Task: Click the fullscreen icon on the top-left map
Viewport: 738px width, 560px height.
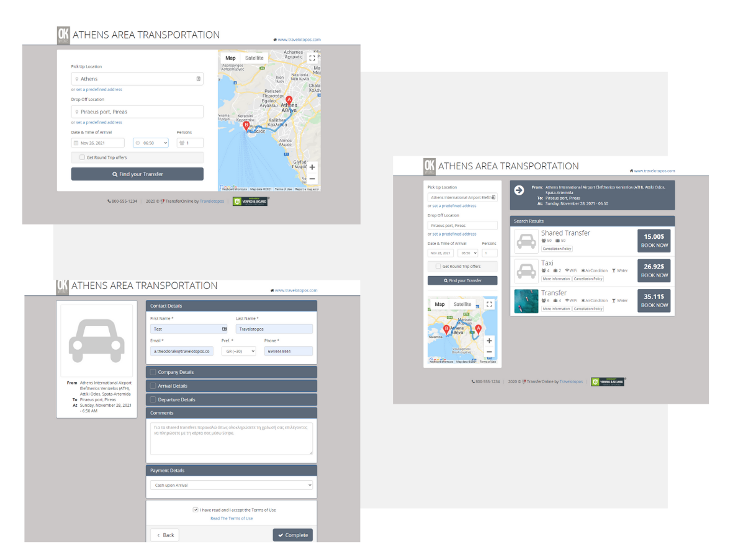Action: pos(312,58)
